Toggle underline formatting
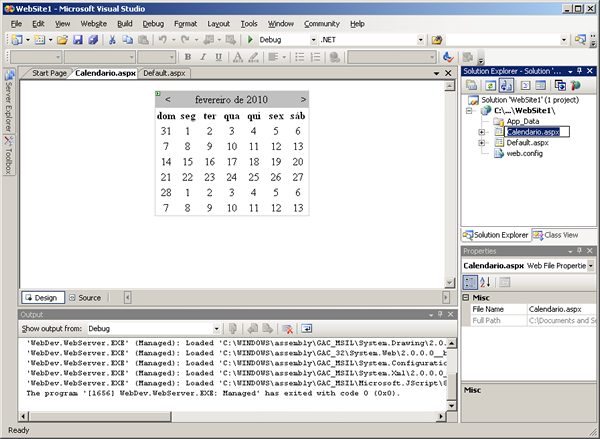The image size is (600, 439). [x=218, y=57]
